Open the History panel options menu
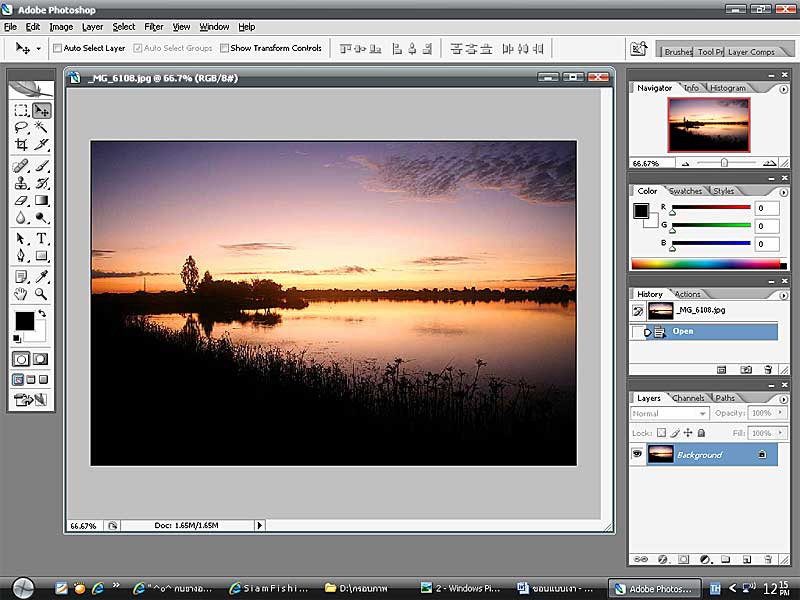800x600 pixels. coord(783,295)
